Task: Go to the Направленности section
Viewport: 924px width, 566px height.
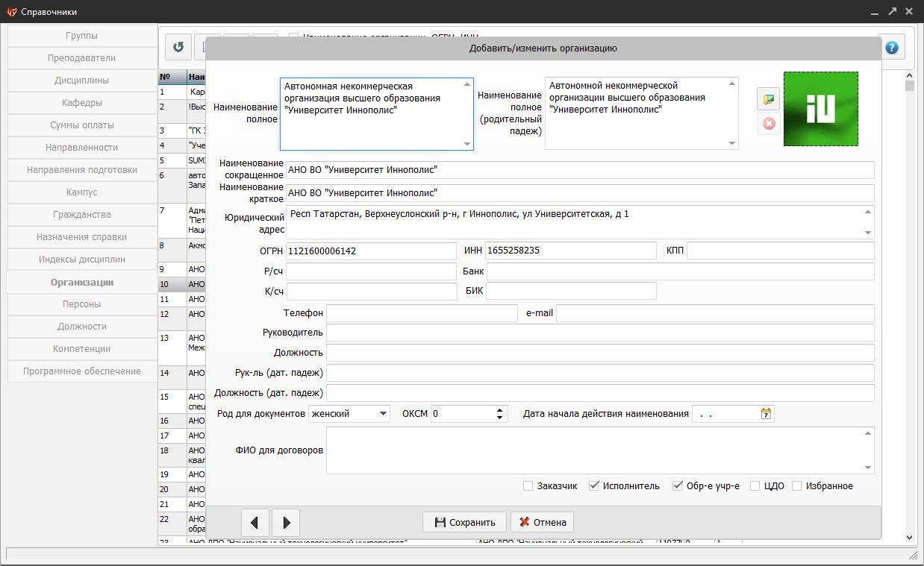Action: (x=82, y=148)
